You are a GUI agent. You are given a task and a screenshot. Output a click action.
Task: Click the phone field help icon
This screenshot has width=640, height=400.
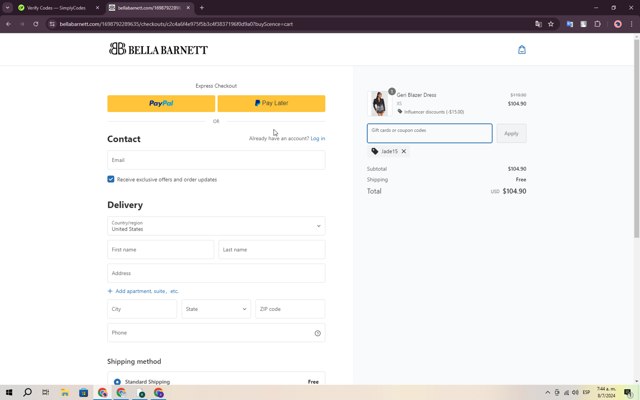[x=318, y=333]
